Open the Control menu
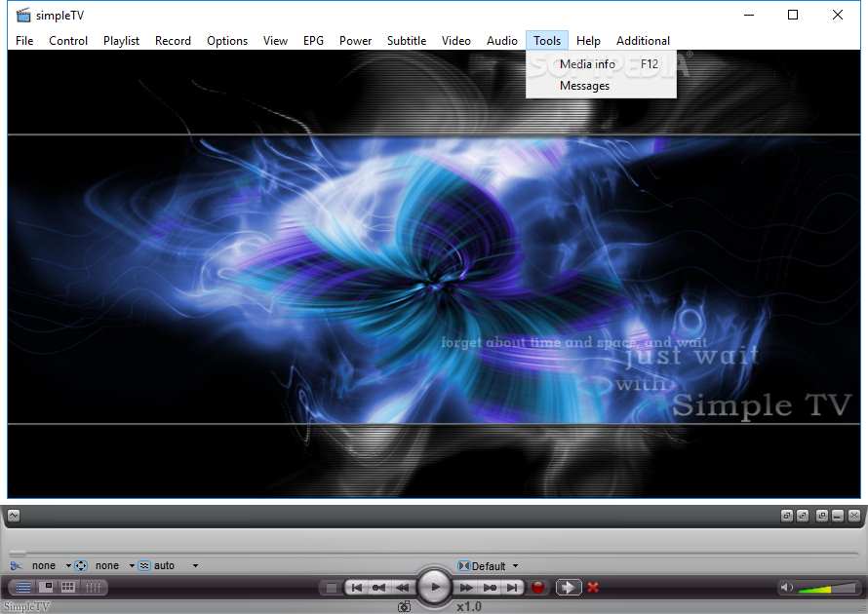The width and height of the screenshot is (868, 614). (68, 40)
